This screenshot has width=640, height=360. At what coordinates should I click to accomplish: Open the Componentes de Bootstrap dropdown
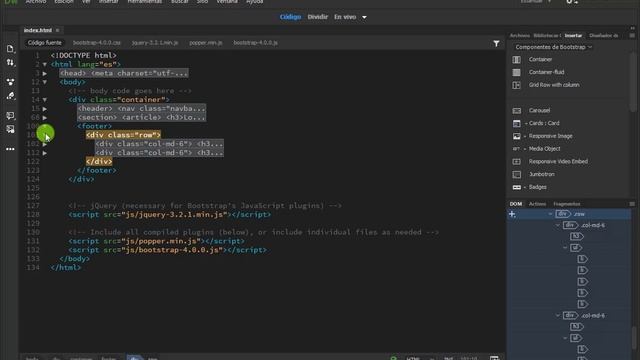(x=553, y=47)
